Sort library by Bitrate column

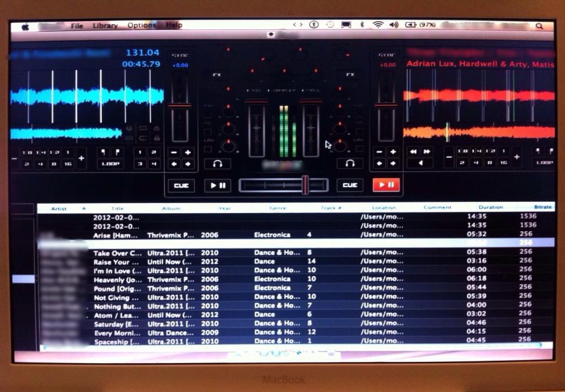(x=543, y=207)
